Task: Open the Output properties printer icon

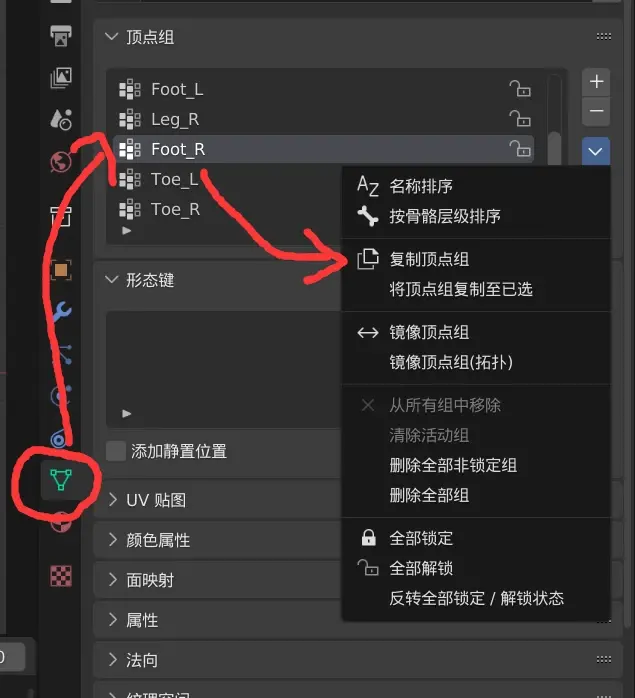Action: 61,36
